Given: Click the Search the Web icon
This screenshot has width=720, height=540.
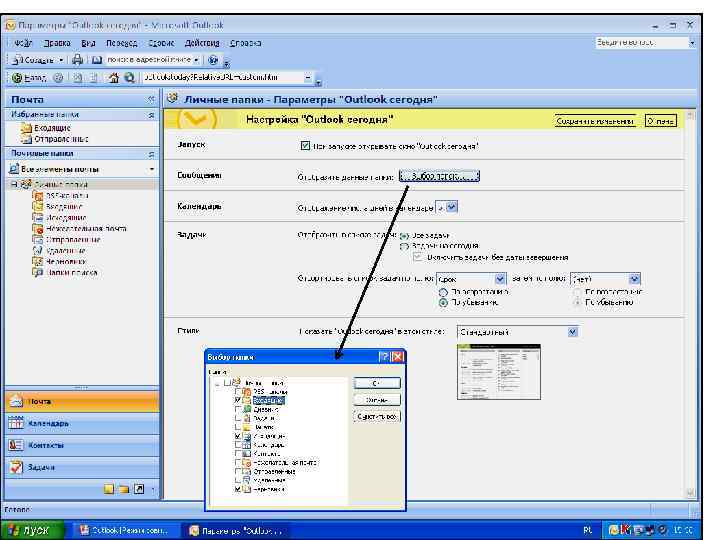Looking at the screenshot, I should 129,78.
